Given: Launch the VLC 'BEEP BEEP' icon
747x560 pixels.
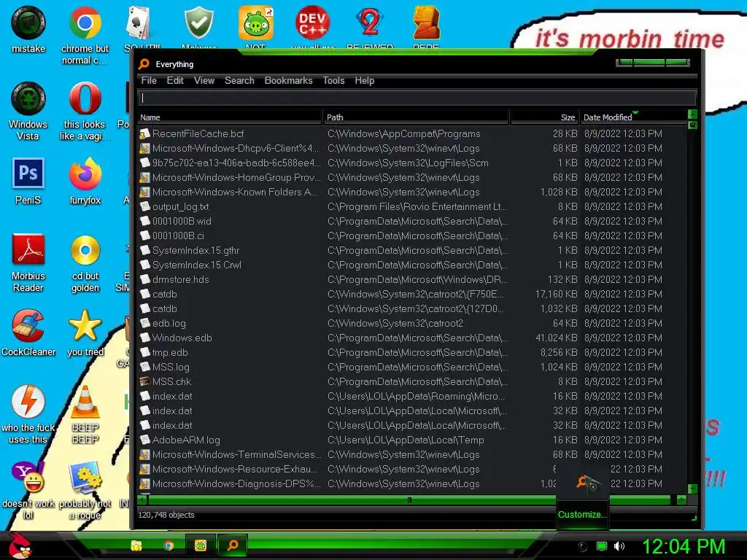Looking at the screenshot, I should (85, 414).
